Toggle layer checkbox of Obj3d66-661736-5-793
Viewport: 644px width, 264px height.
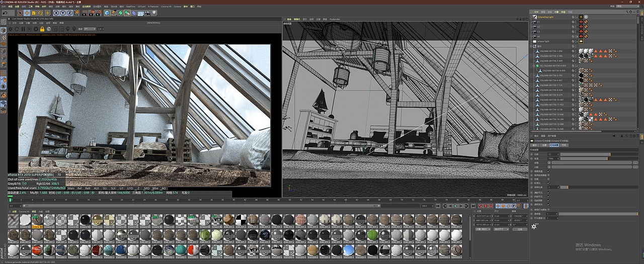(573, 75)
